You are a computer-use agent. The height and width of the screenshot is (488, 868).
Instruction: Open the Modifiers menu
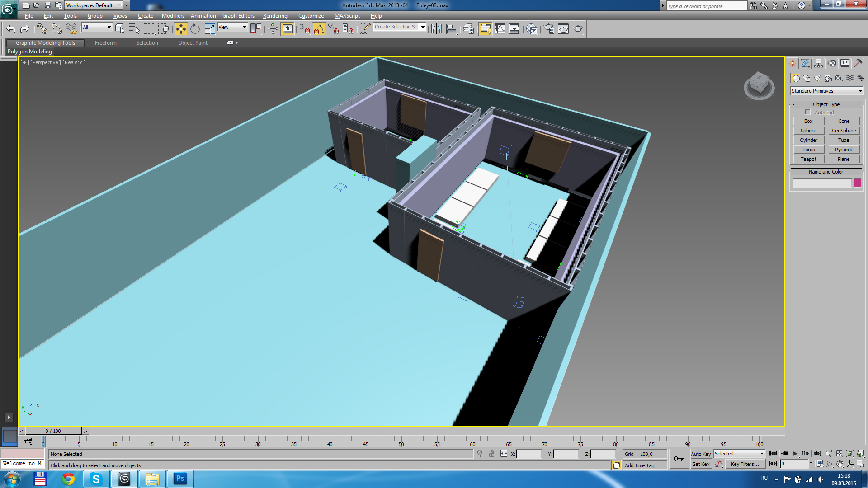(173, 16)
